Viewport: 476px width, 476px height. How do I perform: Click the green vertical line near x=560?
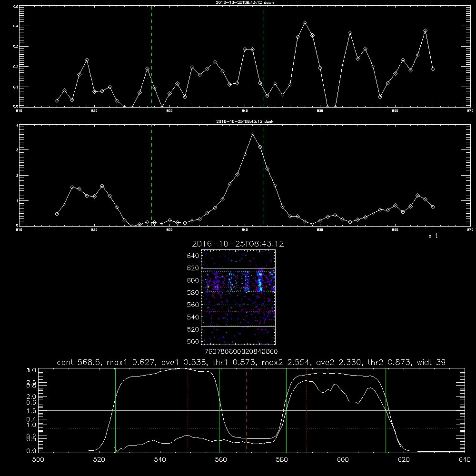coord(219,410)
